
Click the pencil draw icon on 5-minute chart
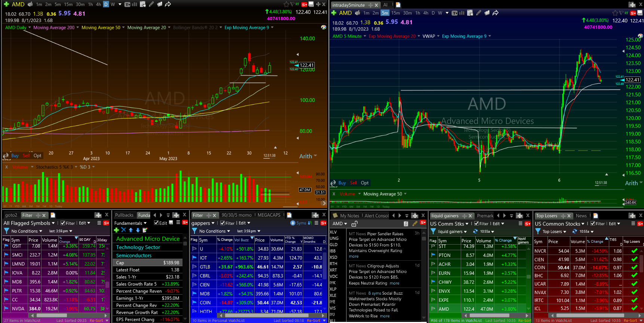click(x=479, y=13)
